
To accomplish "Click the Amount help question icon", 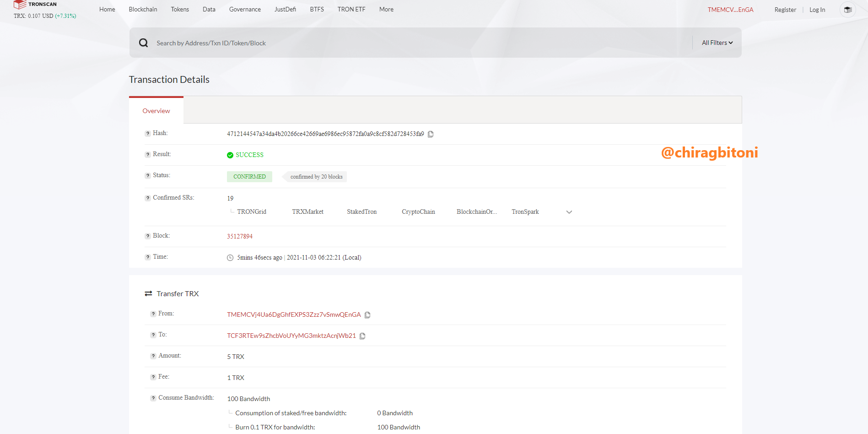I will click(153, 356).
